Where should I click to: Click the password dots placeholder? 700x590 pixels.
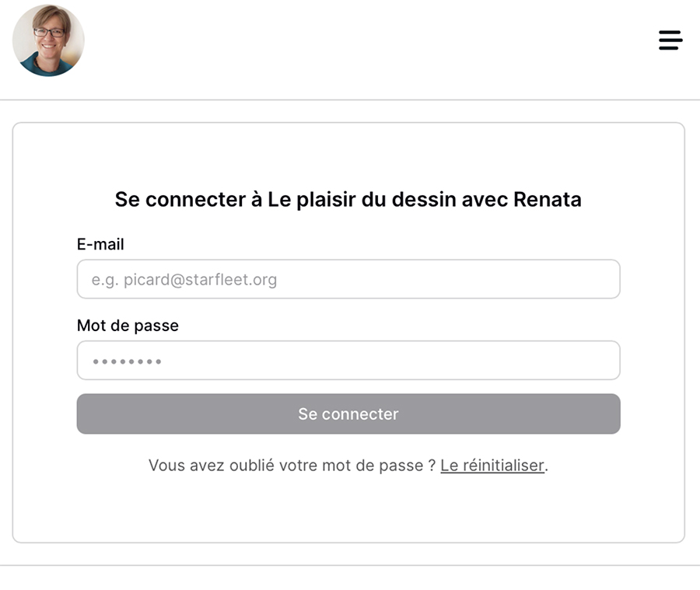tap(127, 361)
